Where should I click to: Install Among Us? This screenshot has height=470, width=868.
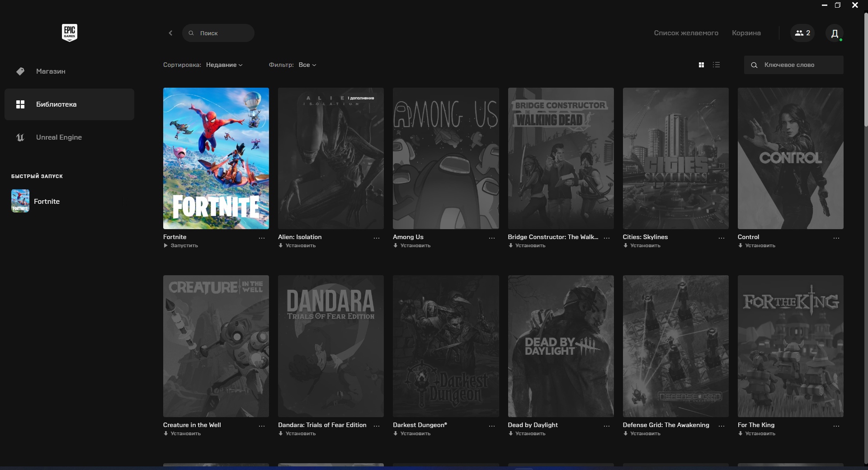tap(412, 246)
